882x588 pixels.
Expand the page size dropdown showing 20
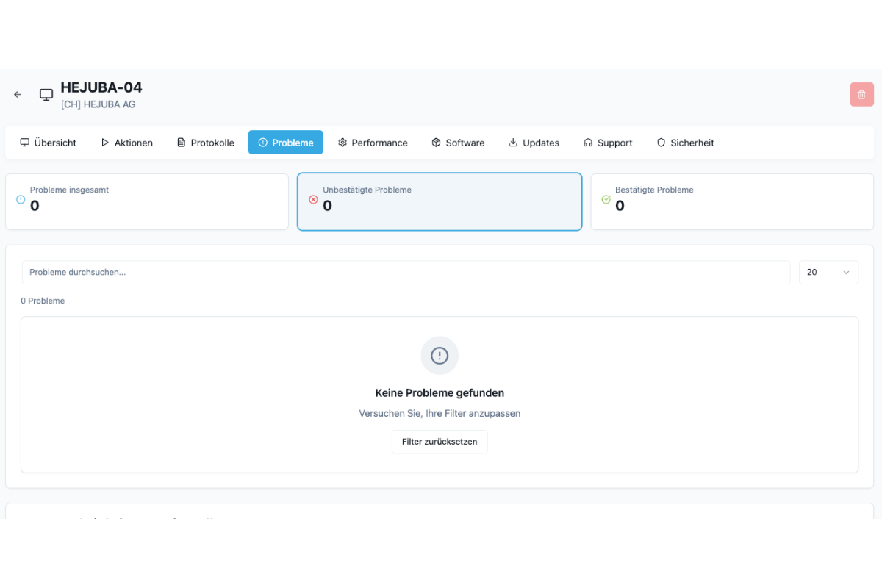(x=828, y=272)
